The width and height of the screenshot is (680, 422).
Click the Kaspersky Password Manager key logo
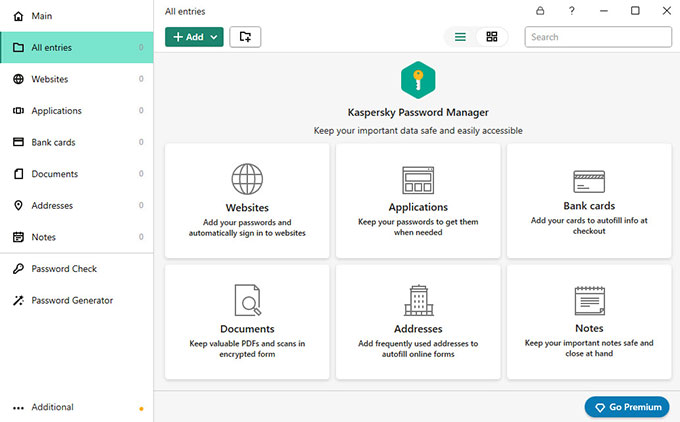tap(418, 80)
